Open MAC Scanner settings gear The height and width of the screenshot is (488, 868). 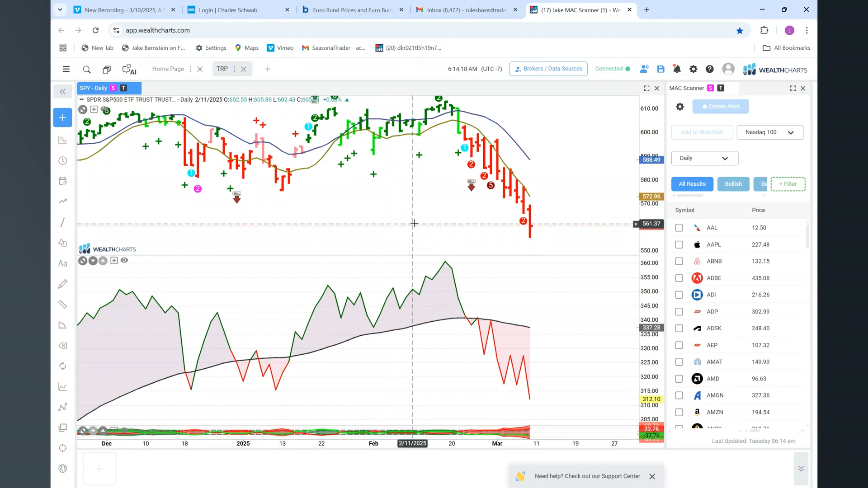pos(680,107)
